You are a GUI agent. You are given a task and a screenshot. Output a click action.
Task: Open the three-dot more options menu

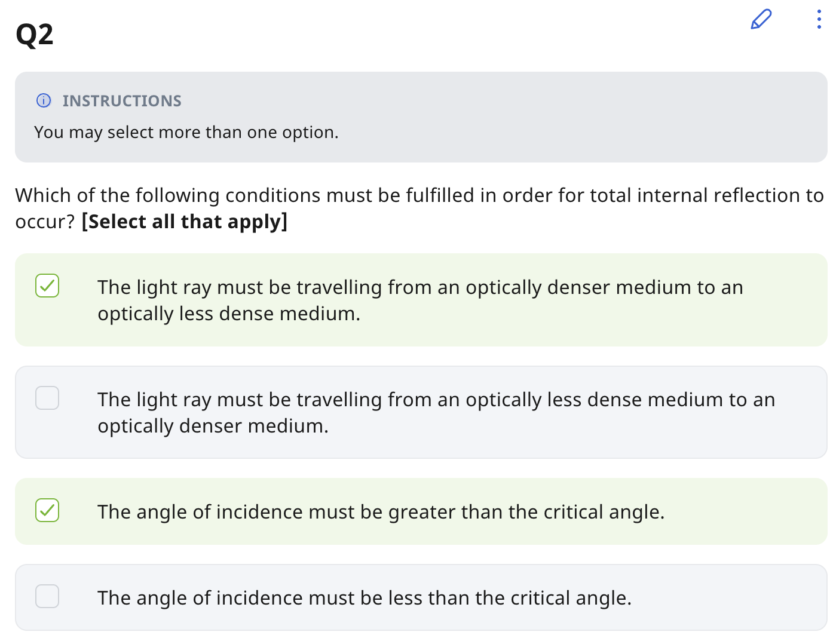click(x=819, y=20)
